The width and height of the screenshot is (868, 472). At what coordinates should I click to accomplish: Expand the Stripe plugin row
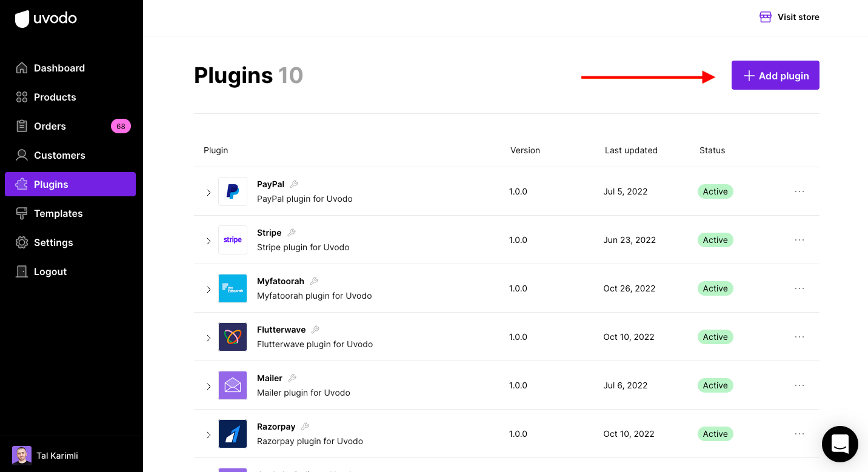point(209,241)
